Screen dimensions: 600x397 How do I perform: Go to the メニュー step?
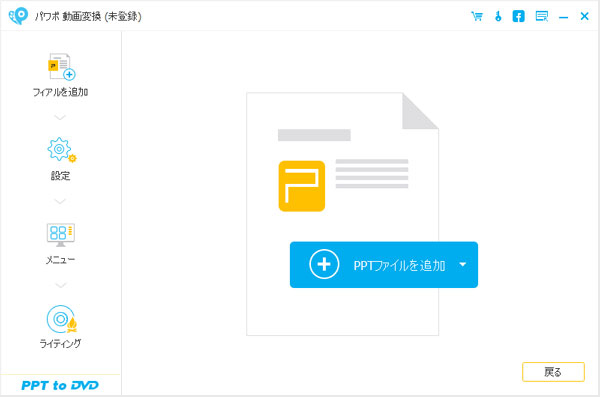tap(60, 244)
